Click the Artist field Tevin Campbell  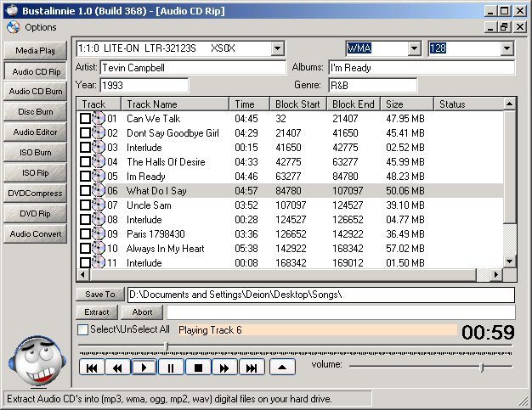pos(193,68)
